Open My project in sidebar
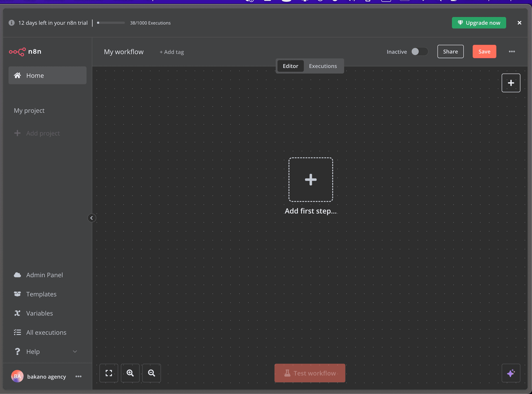Image resolution: width=532 pixels, height=394 pixels. point(29,111)
